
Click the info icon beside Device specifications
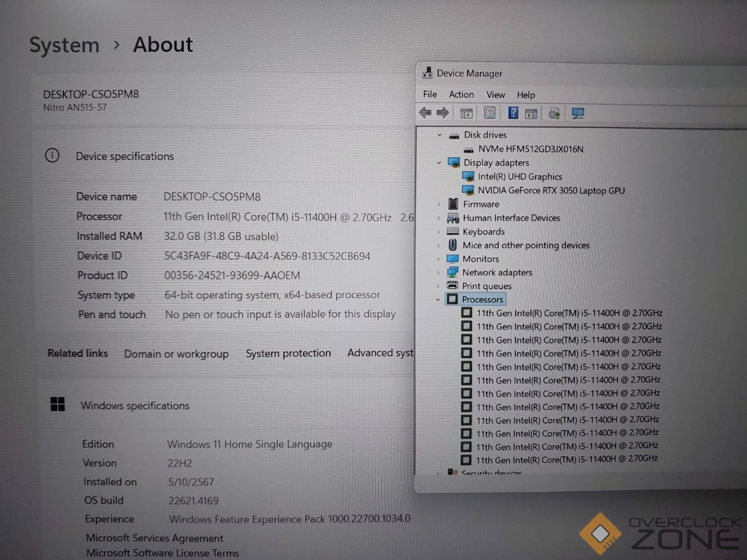point(52,155)
